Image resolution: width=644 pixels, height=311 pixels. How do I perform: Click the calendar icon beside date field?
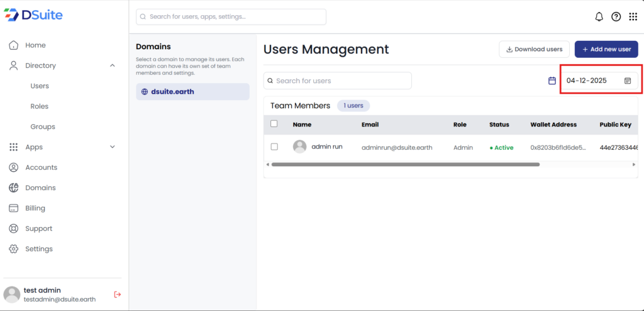coord(552,81)
